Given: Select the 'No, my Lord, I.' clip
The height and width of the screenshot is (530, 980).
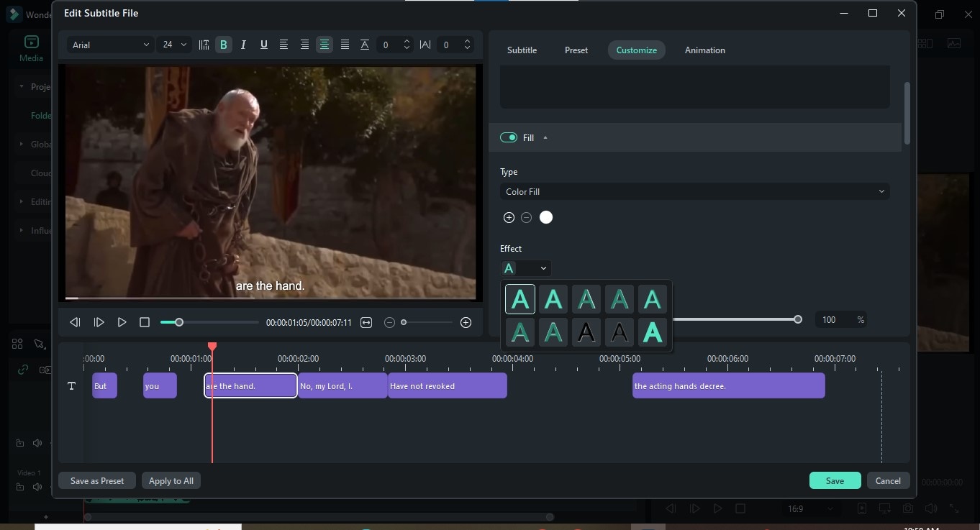Looking at the screenshot, I should point(343,385).
